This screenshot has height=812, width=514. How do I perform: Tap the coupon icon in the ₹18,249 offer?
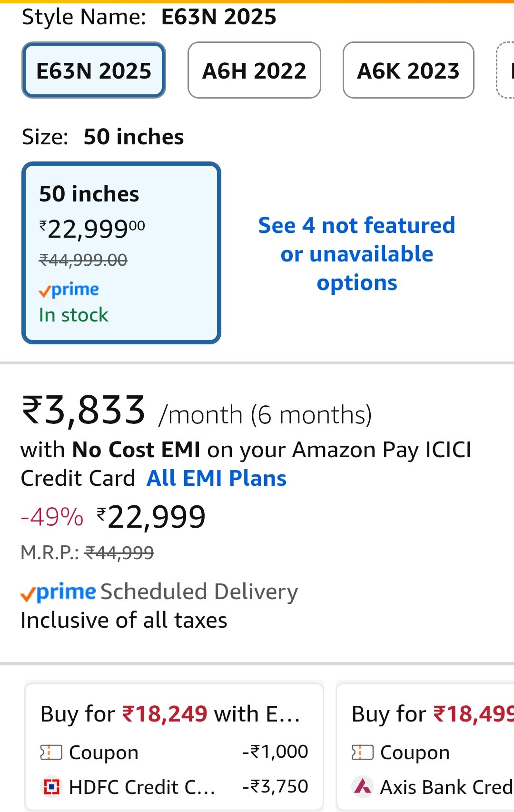[51, 752]
